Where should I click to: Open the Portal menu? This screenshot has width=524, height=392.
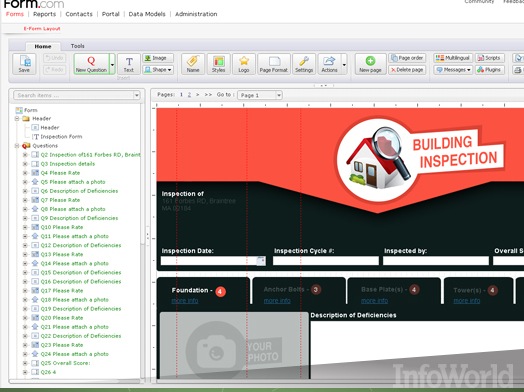click(111, 14)
